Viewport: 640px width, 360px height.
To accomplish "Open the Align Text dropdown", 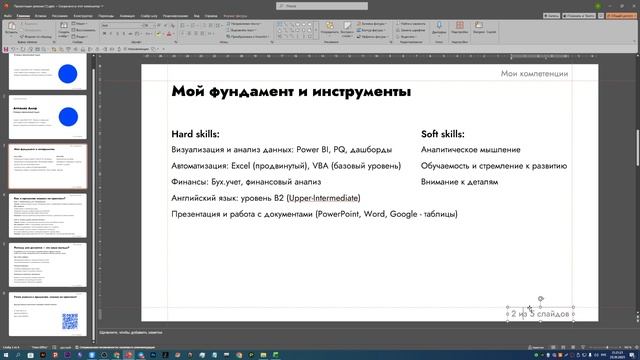I will point(241,30).
